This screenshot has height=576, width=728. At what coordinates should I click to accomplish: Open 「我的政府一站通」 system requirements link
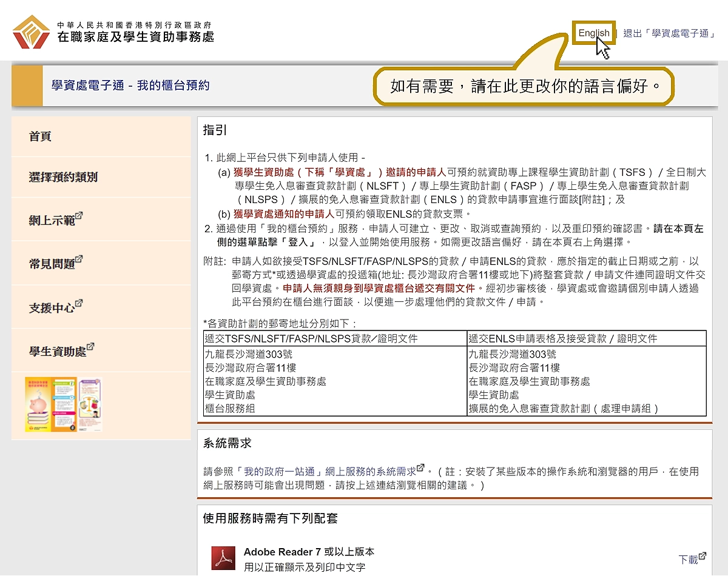331,471
